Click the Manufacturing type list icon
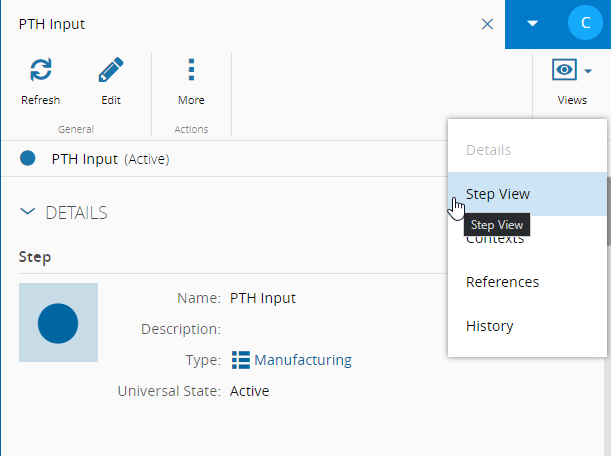Screen dimensions: 611x456 pyautogui.click(x=241, y=360)
